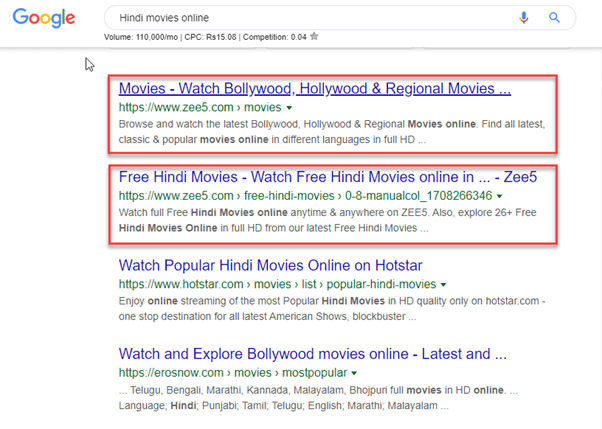The image size is (602, 429).
Task: Click snippet text starting Enjoy online streaming
Action: point(332,308)
